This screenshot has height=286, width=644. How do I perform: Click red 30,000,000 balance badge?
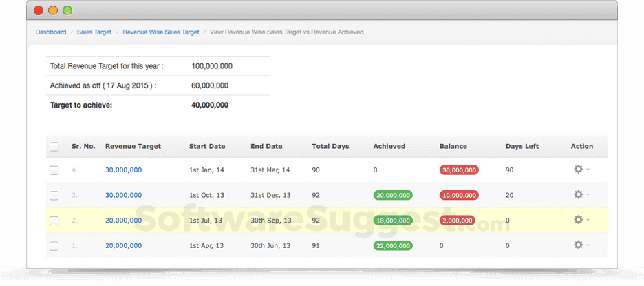[459, 170]
